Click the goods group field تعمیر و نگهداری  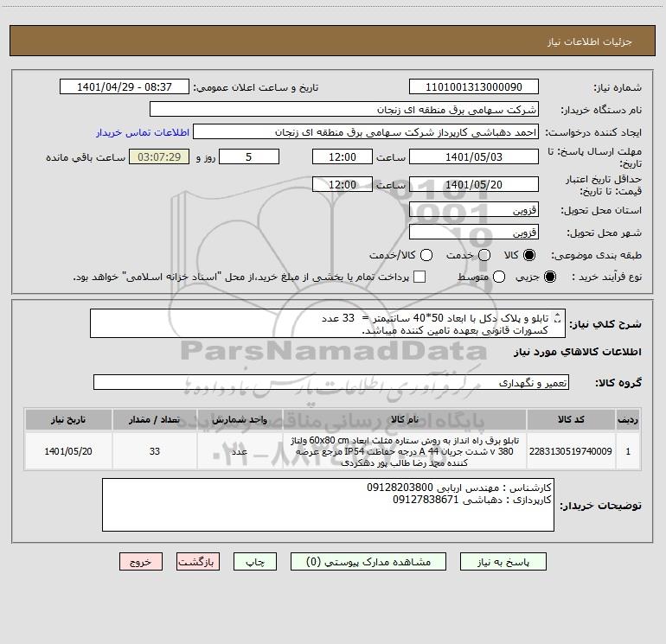coord(331,382)
